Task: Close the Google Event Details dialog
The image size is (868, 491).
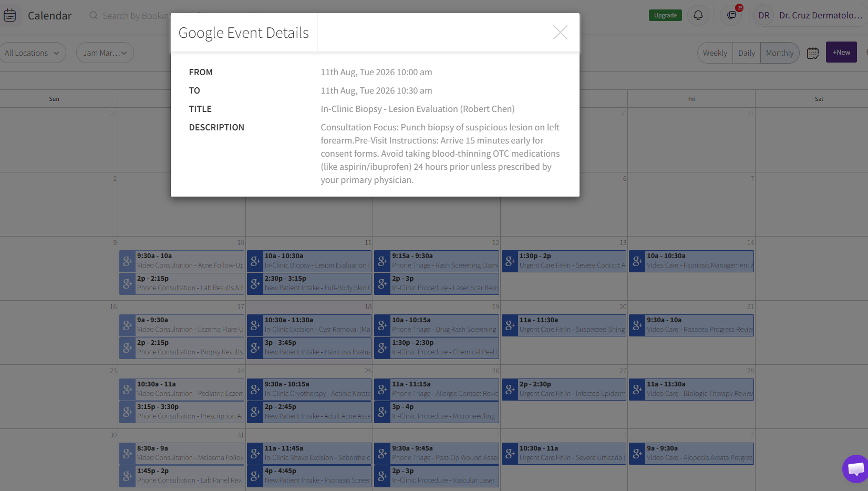Action: [x=560, y=33]
